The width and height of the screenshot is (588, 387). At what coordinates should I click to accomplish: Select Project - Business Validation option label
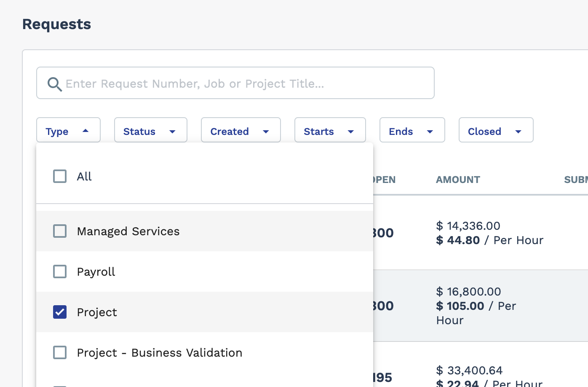(x=160, y=353)
